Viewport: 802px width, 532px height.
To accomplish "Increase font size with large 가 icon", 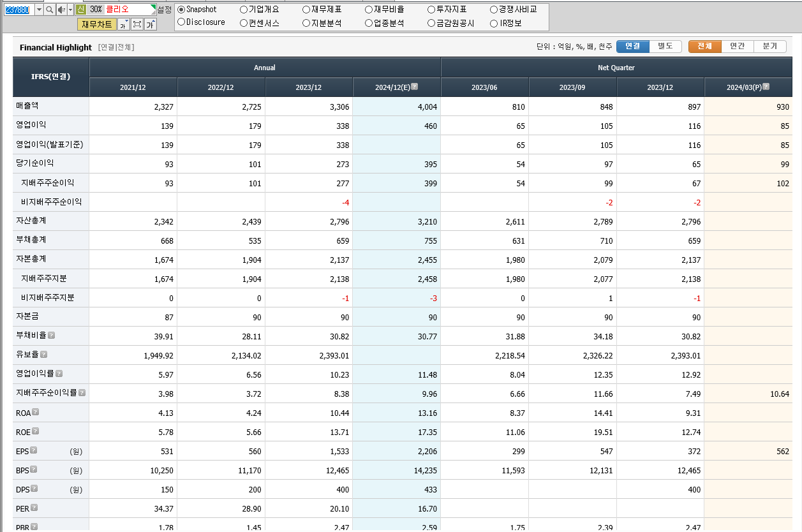I will pyautogui.click(x=151, y=24).
